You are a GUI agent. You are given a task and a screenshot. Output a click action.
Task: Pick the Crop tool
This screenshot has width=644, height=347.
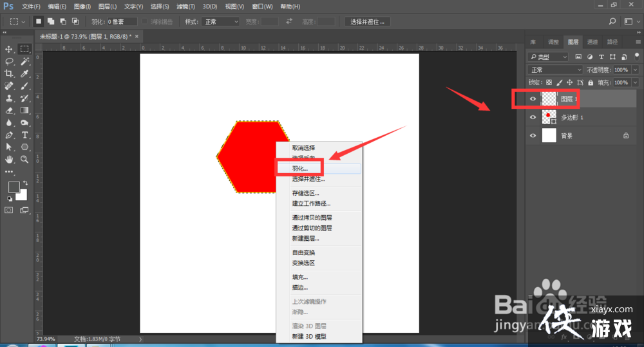coord(9,74)
